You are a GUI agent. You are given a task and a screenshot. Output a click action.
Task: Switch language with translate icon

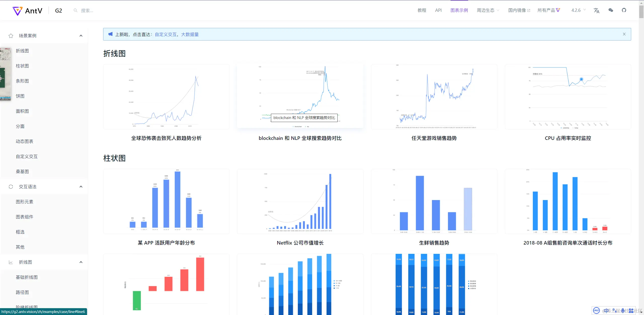pos(596,11)
